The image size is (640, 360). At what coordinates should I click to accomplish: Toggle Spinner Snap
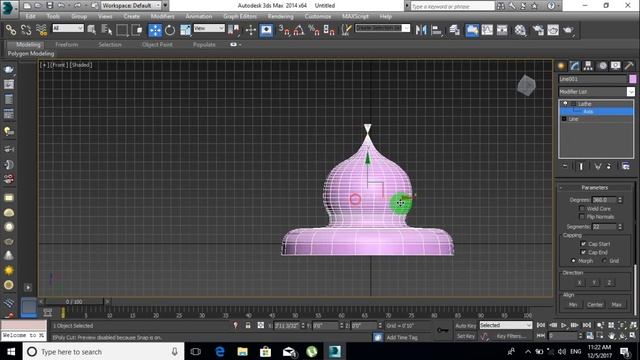pyautogui.click(x=329, y=30)
